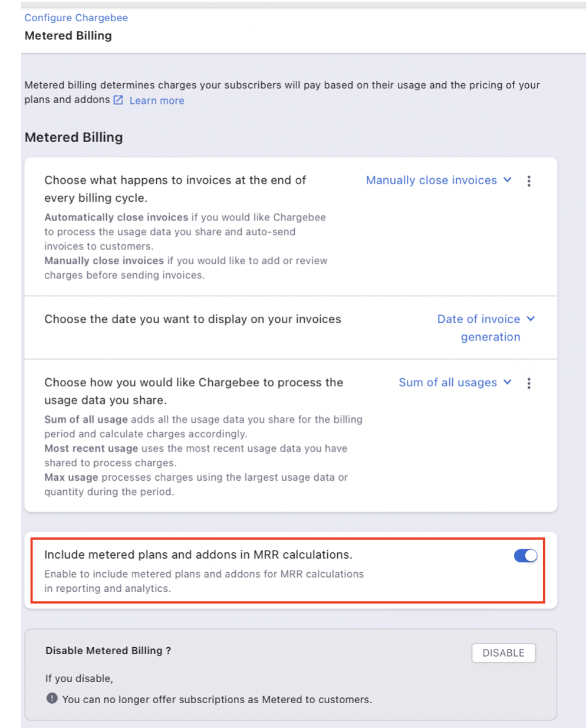Click the exclamation info icon in disable section

point(52,699)
